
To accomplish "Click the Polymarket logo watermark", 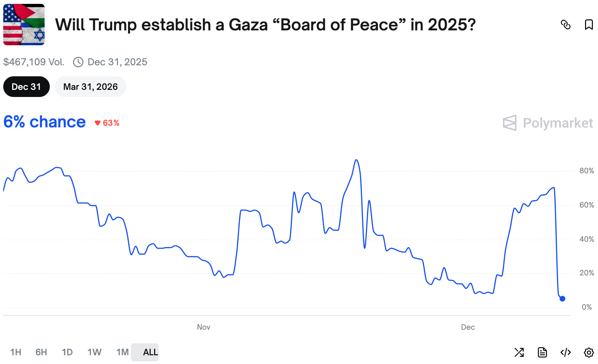I will [548, 123].
